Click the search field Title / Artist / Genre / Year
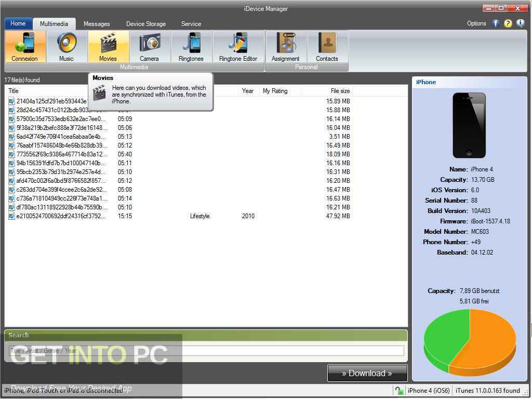Viewport: 532px width, 399px height. pos(206,351)
